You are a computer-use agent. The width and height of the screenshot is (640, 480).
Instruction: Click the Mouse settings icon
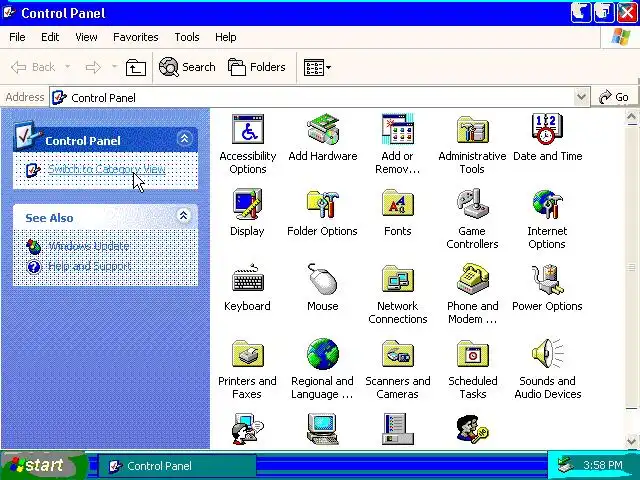322,279
